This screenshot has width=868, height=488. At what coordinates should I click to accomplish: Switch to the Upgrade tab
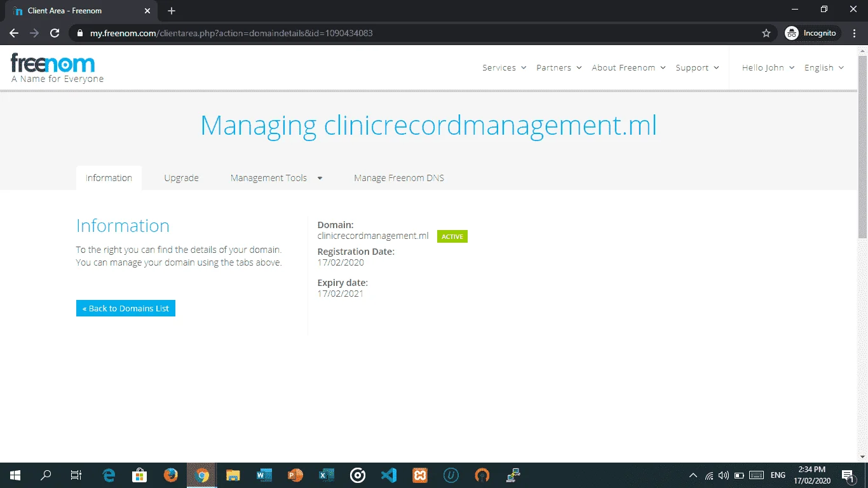pyautogui.click(x=181, y=178)
